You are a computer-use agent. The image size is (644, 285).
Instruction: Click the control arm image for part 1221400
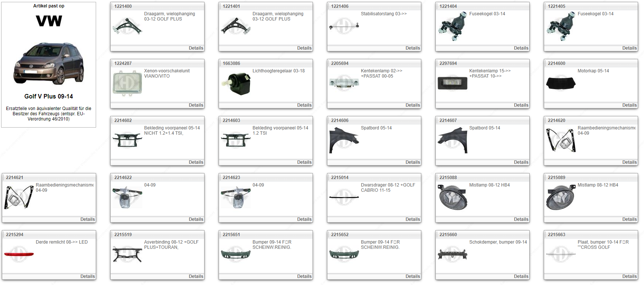coord(127,26)
